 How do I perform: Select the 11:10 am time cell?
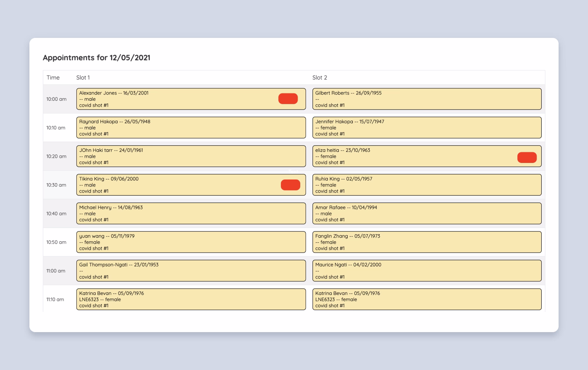(55, 300)
